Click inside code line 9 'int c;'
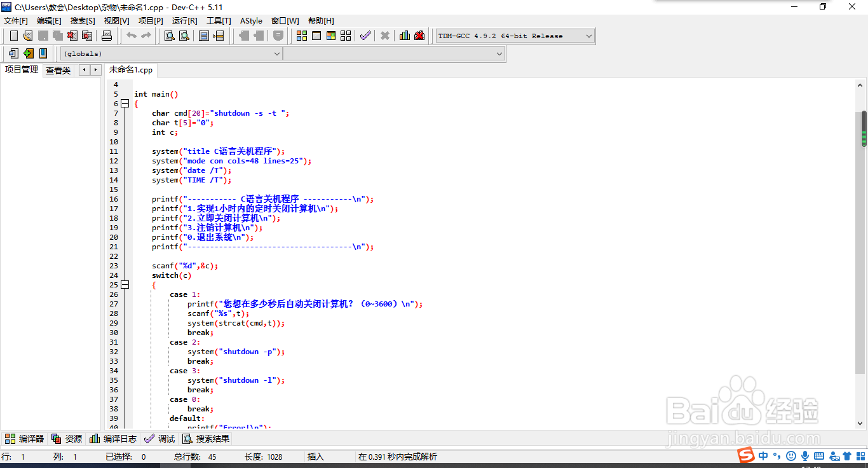 click(x=165, y=132)
